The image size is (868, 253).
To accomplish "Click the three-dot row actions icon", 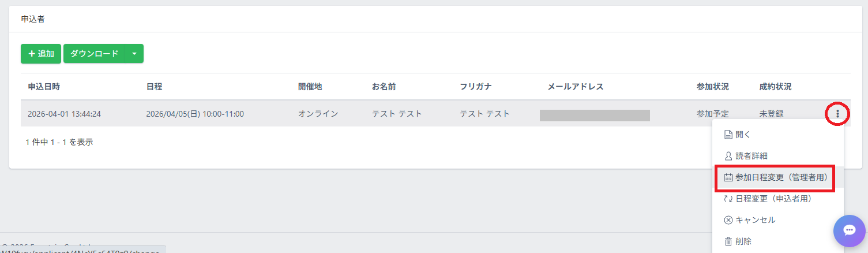I will 837,114.
